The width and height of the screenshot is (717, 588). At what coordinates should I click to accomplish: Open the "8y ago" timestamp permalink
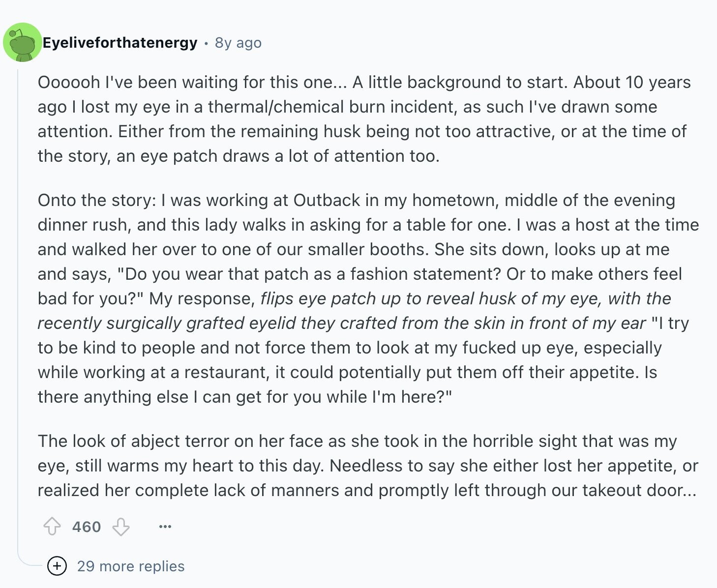[x=238, y=43]
